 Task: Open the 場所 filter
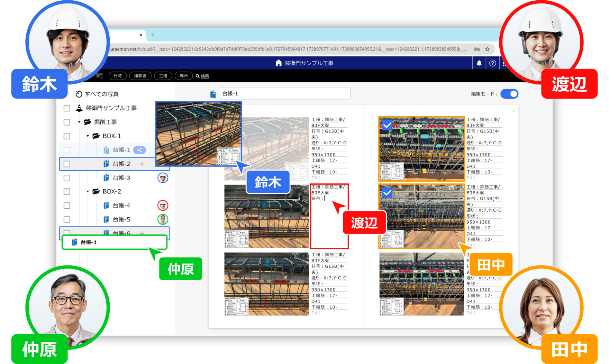(x=184, y=76)
